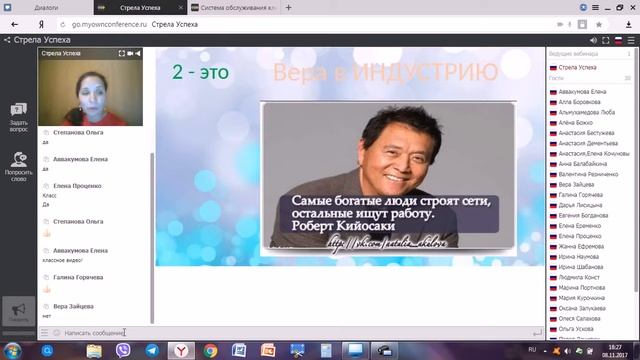Screen dimensions: 640x360
Task: Toggle the camera icon on presenter video
Action: click(x=130, y=53)
